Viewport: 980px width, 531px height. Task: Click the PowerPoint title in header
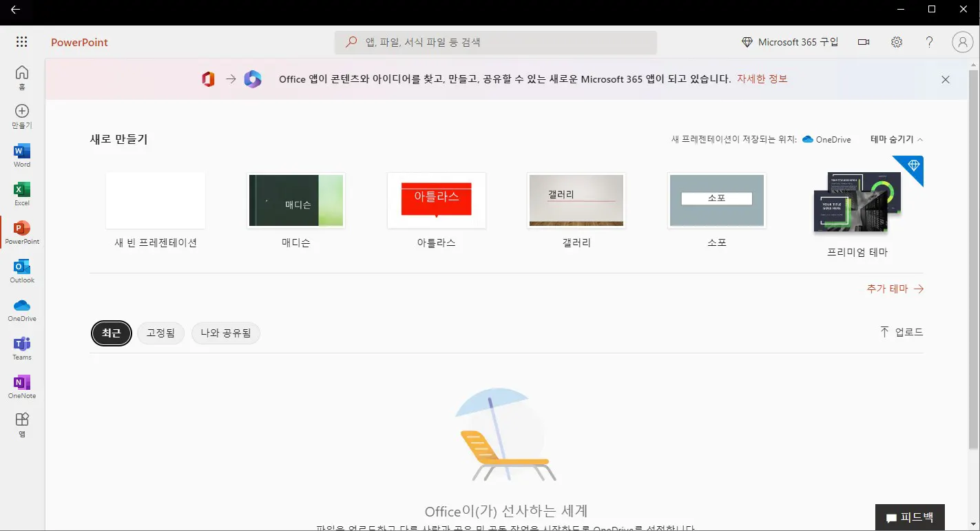(79, 42)
